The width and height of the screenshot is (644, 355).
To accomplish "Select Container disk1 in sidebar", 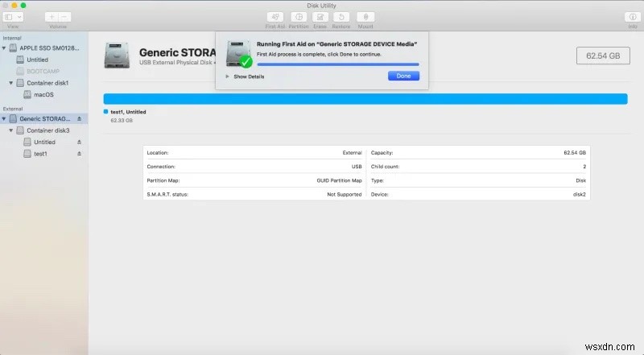I will pos(44,83).
